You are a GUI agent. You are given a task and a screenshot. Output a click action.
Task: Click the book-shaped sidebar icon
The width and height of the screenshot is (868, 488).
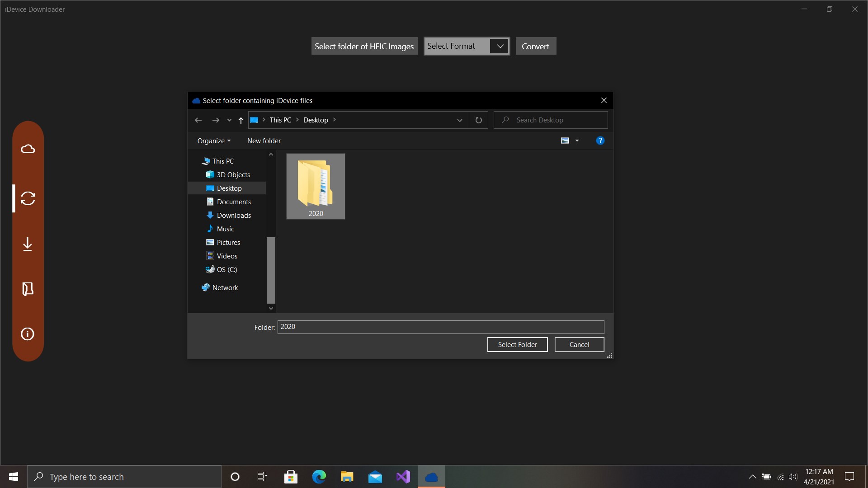coord(28,289)
